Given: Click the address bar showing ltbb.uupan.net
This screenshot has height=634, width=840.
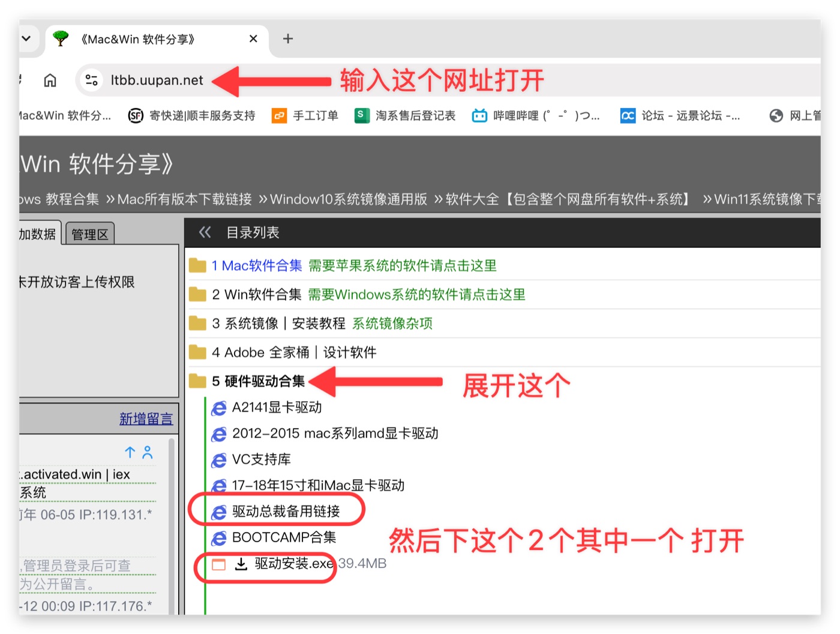Looking at the screenshot, I should pyautogui.click(x=157, y=80).
